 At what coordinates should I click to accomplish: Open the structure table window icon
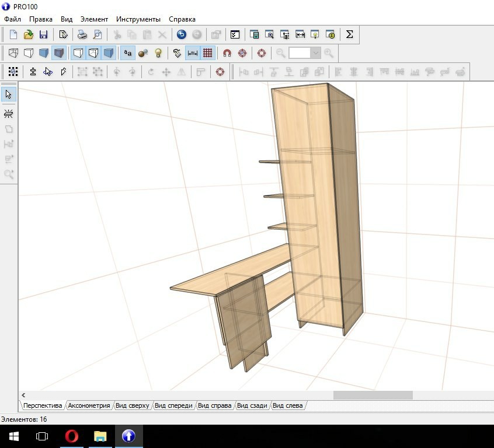point(254,34)
